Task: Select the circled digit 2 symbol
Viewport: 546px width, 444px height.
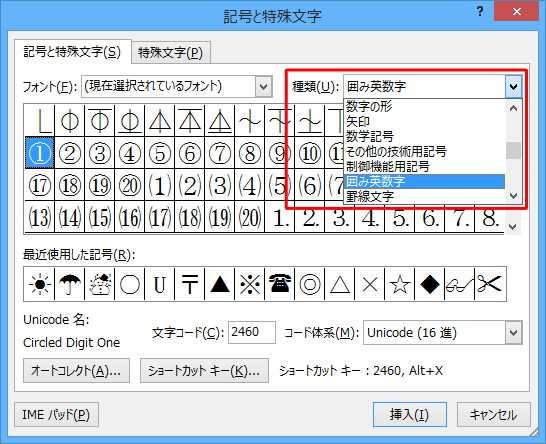Action: [70, 153]
